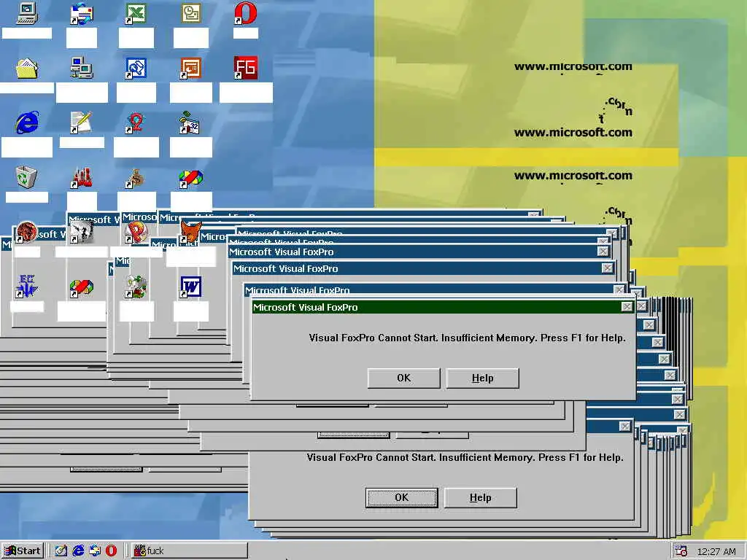Open the My Documents folder icon
Image resolution: width=747 pixels, height=560 pixels.
(x=27, y=68)
